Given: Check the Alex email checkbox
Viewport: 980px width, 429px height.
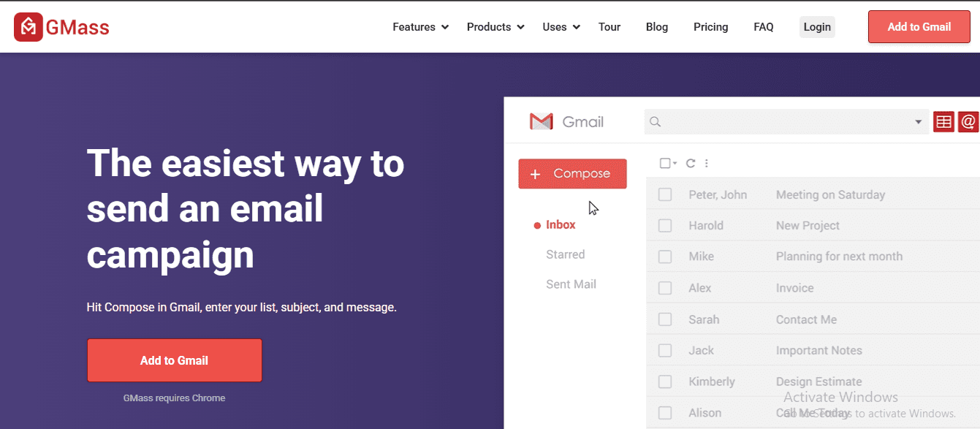Looking at the screenshot, I should coord(665,288).
